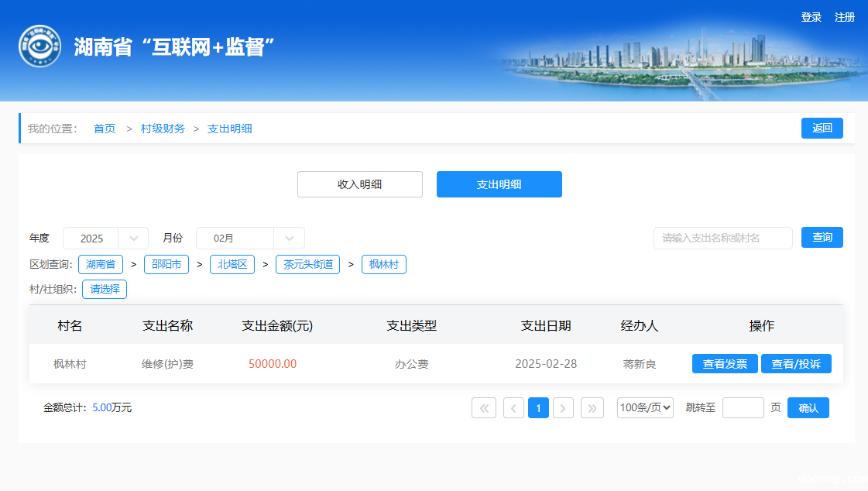Select page number 1 in pagination
868x491 pixels.
click(538, 408)
